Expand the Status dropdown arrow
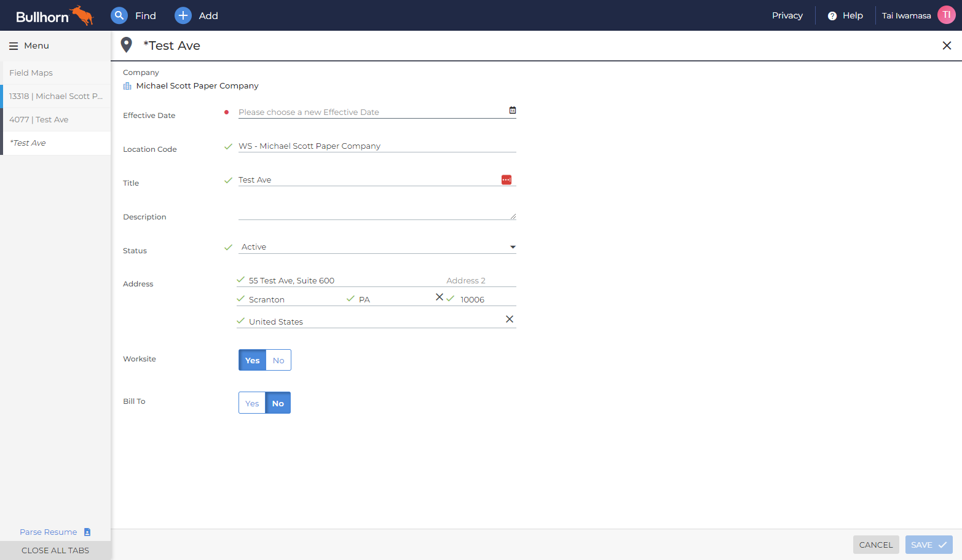The height and width of the screenshot is (560, 962). (513, 247)
